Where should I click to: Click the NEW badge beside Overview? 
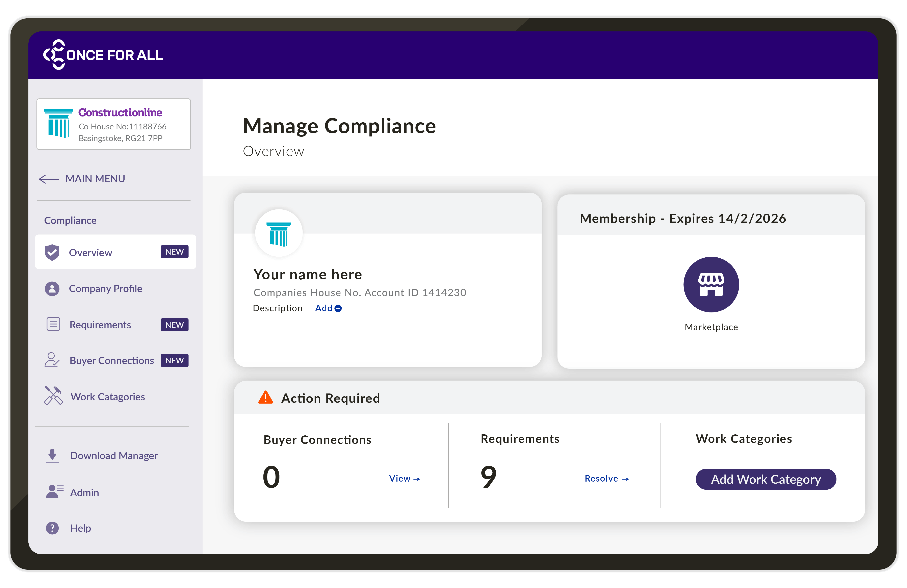[x=175, y=252]
